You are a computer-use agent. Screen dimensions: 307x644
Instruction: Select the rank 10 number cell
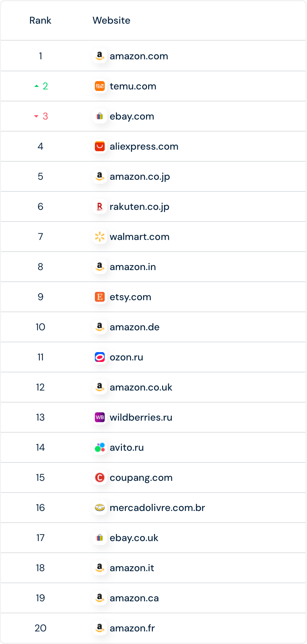click(x=40, y=327)
